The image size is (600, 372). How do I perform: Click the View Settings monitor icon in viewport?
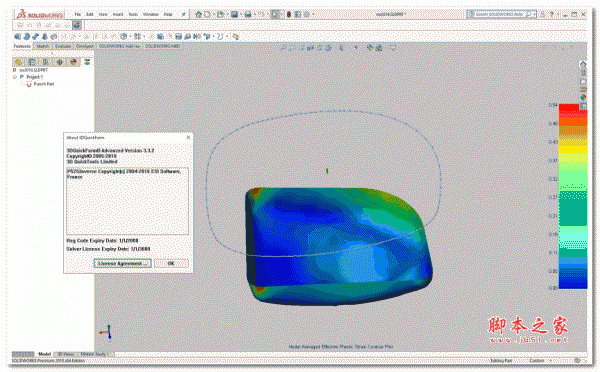[393, 48]
